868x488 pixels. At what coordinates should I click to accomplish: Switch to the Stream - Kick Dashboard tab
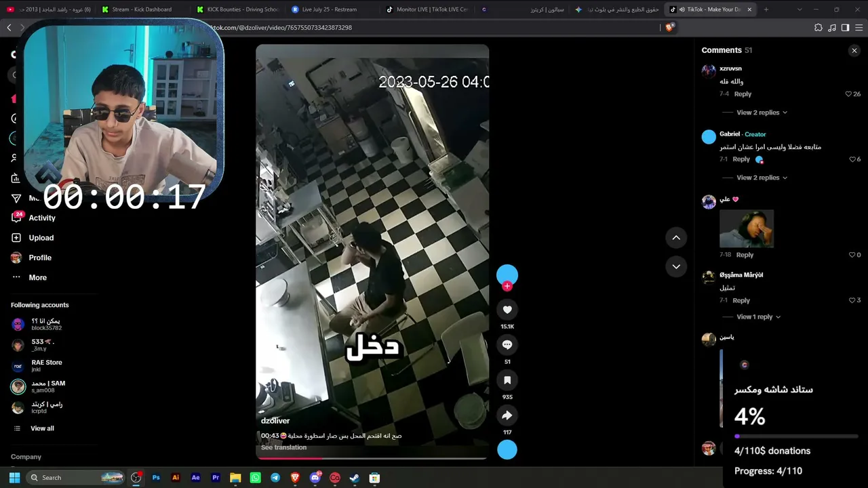[x=140, y=9]
